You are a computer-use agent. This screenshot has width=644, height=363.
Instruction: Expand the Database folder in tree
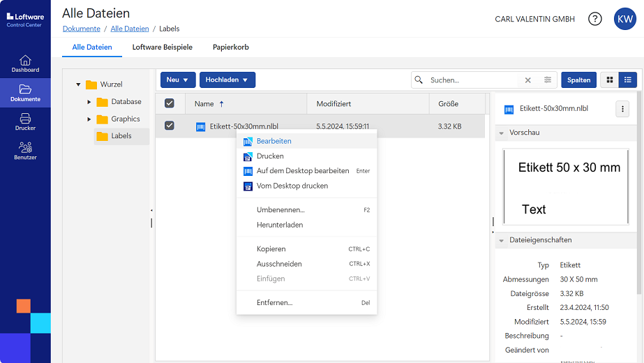(x=89, y=102)
